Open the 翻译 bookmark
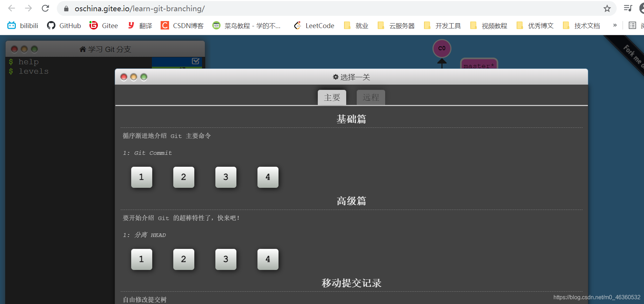The height and width of the screenshot is (304, 644). [x=140, y=26]
